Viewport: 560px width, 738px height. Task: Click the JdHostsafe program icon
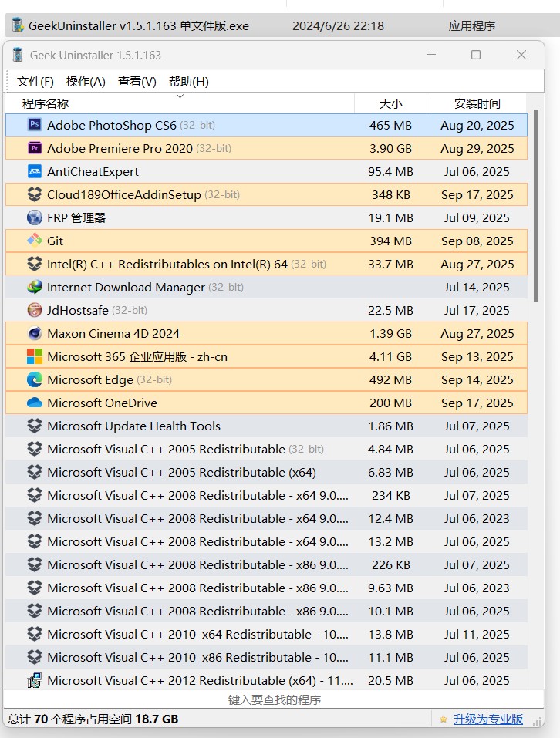point(35,310)
